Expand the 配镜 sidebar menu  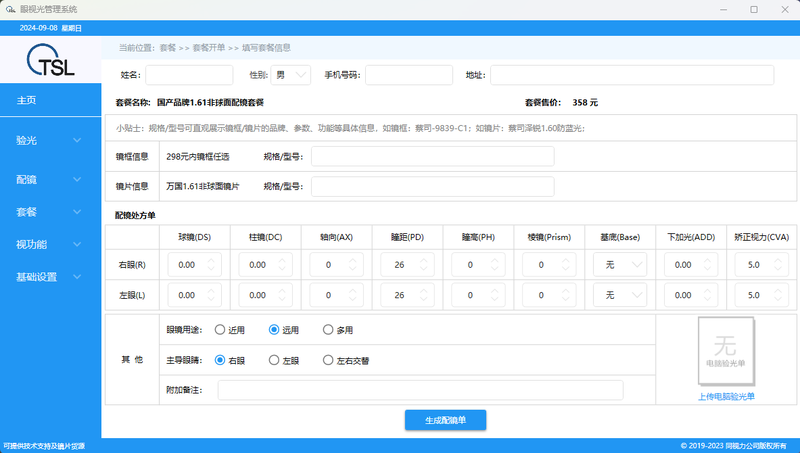pos(51,180)
